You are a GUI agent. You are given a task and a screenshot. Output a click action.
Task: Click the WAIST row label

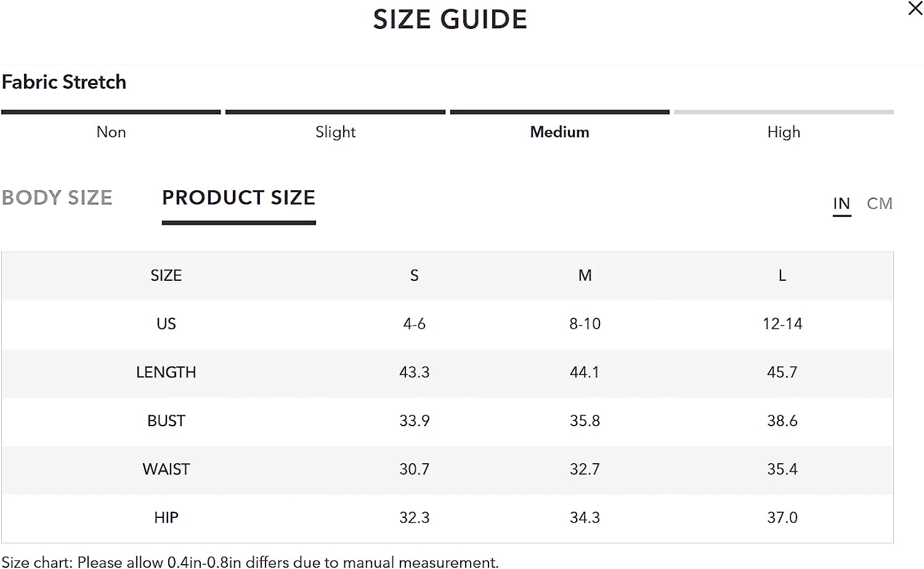166,470
